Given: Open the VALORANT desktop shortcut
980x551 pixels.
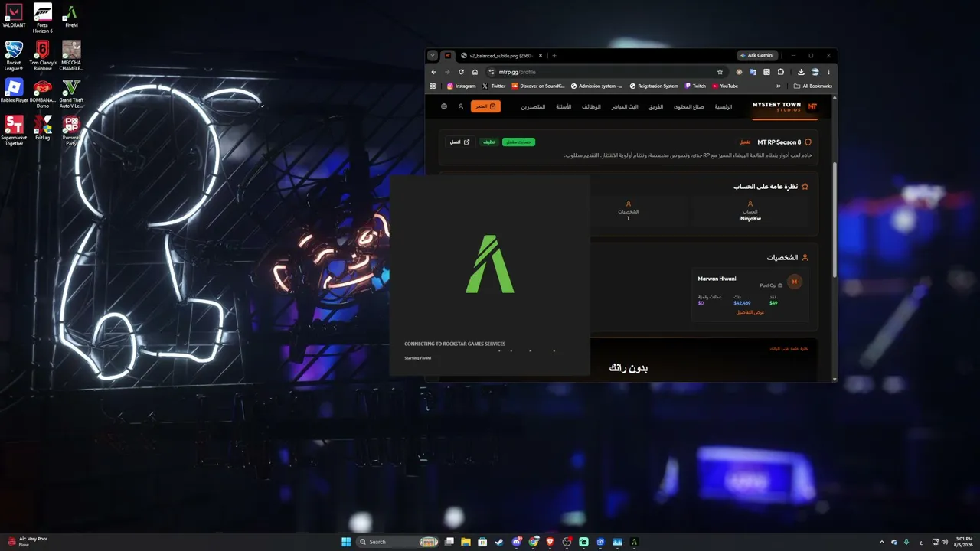Looking at the screenshot, I should click(x=14, y=16).
